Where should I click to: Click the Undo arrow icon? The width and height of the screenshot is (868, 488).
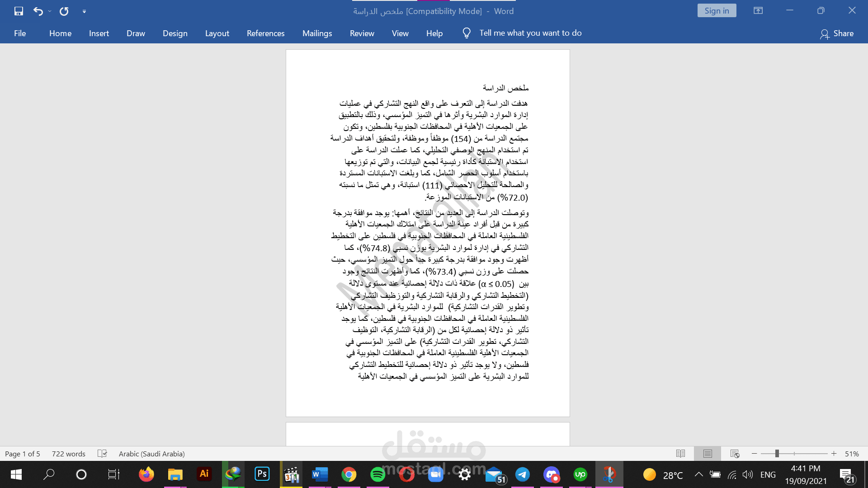pos(38,11)
